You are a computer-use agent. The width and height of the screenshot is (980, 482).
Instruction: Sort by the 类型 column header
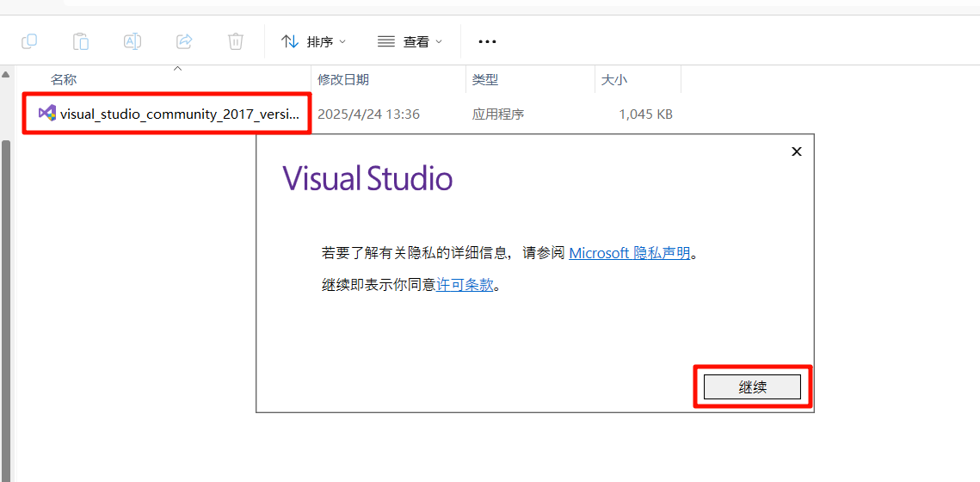point(485,80)
